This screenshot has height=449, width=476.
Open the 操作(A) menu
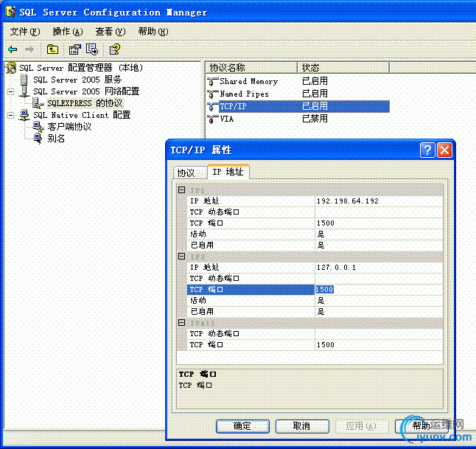(x=68, y=31)
